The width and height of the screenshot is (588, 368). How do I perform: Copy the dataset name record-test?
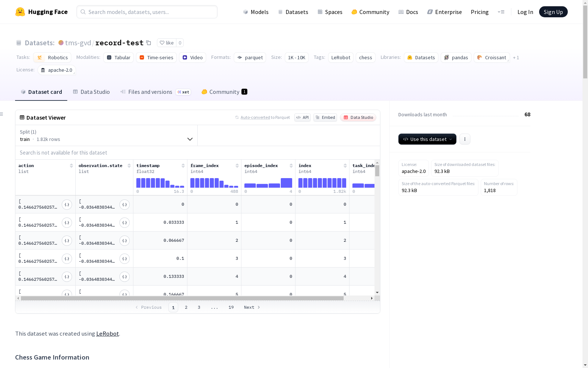pyautogui.click(x=148, y=43)
